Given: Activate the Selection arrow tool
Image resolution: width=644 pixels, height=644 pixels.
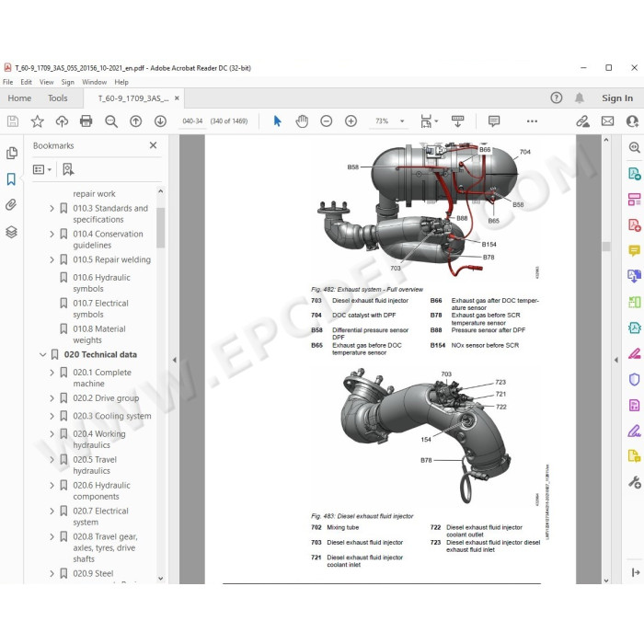Looking at the screenshot, I should [277, 121].
